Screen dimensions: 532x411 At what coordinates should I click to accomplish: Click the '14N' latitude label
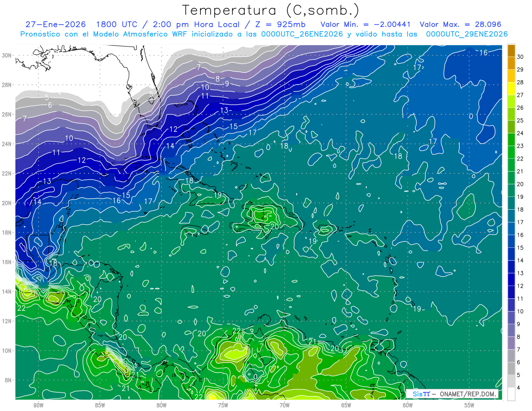click(x=7, y=291)
